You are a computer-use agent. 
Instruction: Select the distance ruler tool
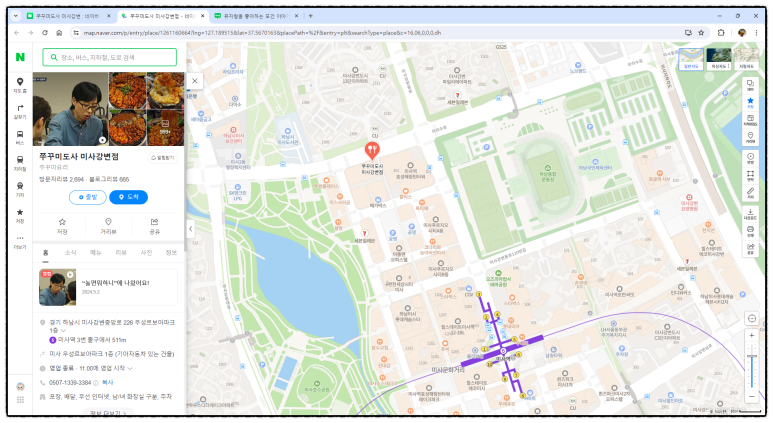[750, 193]
